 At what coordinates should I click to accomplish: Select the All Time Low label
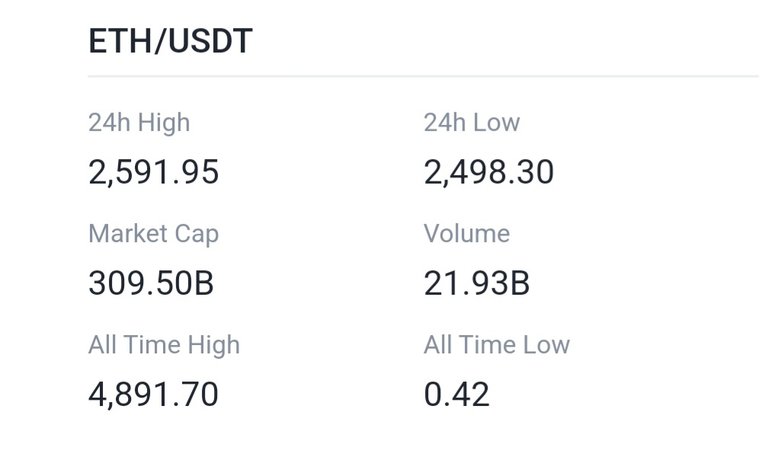(497, 344)
